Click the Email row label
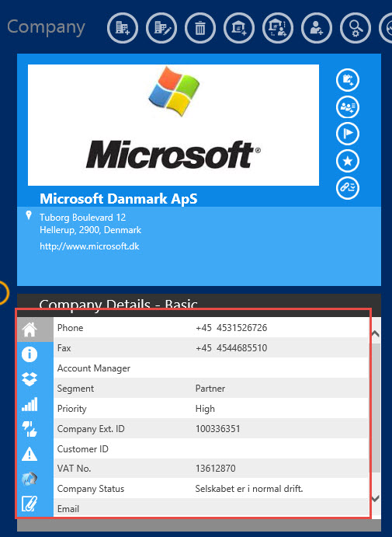 tap(68, 509)
